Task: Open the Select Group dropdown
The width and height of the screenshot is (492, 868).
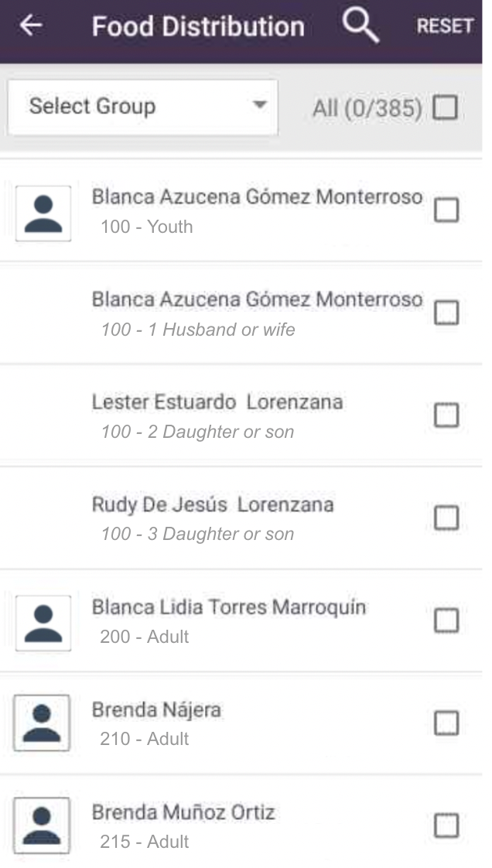Action: pos(142,107)
